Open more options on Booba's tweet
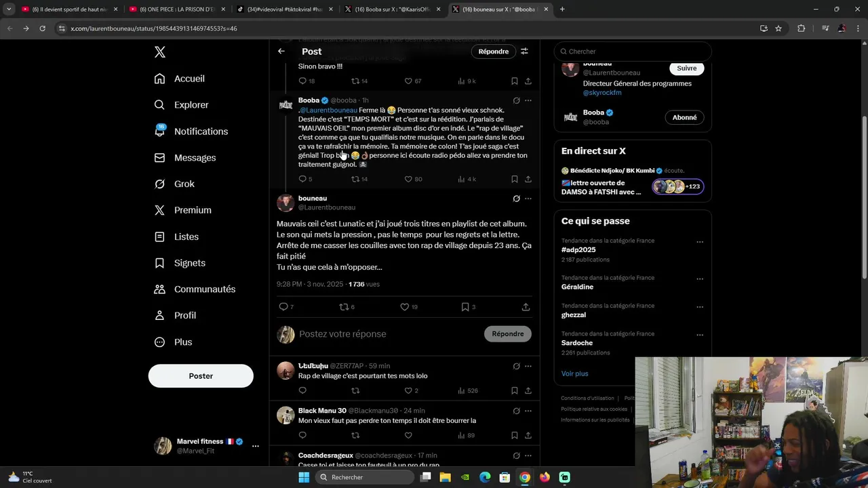 tap(528, 100)
